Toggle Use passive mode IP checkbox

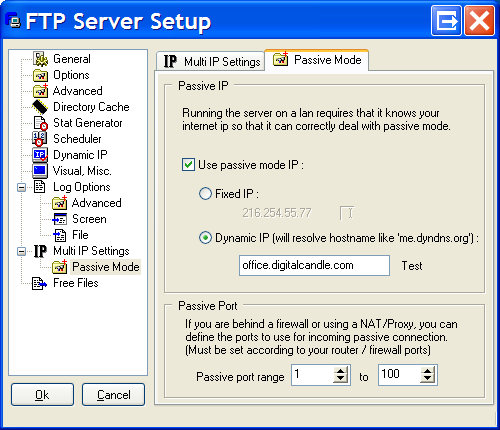tap(188, 165)
